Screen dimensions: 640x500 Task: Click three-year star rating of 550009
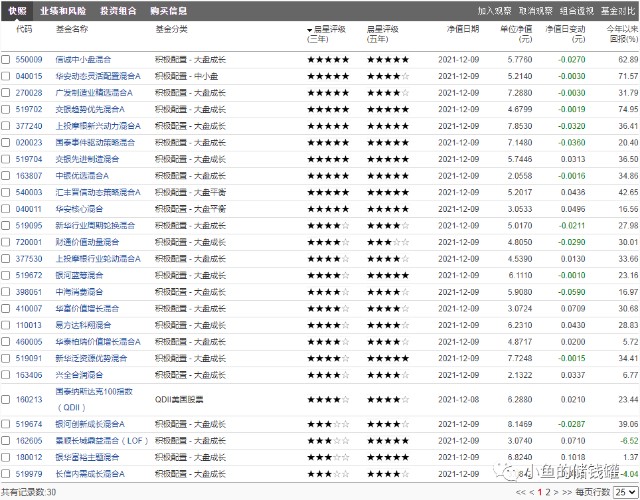[x=328, y=60]
